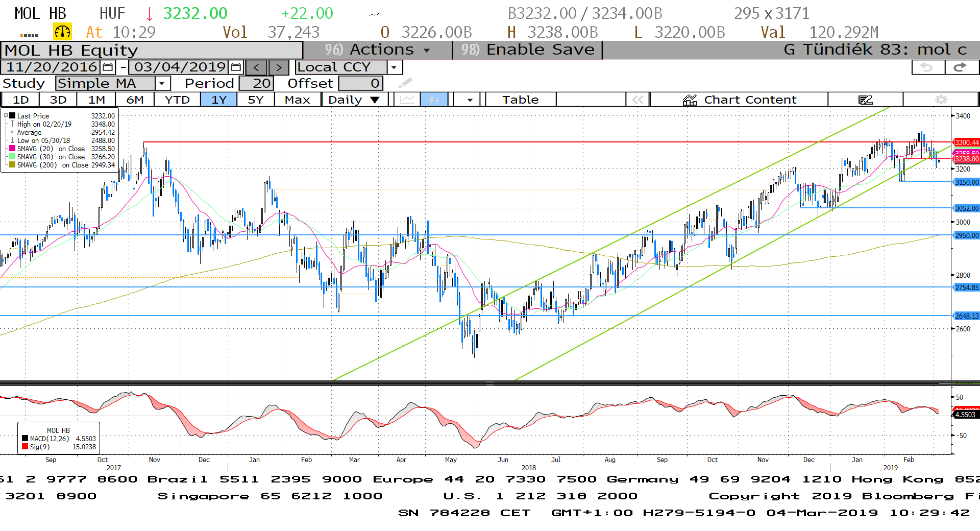Screen dimensions: 980x531
Task: Click the start date 11/20/2016 field
Action: coord(51,67)
